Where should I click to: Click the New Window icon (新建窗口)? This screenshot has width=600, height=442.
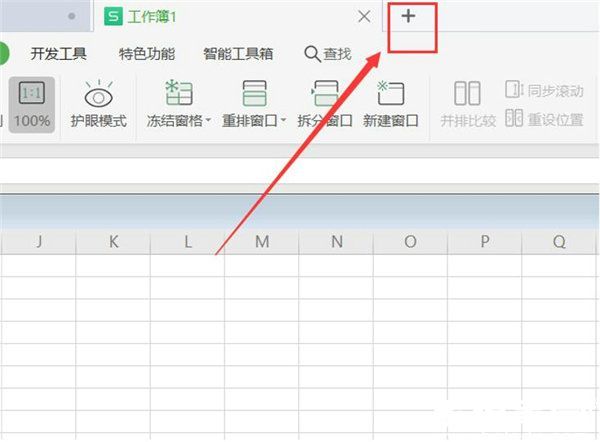[x=390, y=93]
